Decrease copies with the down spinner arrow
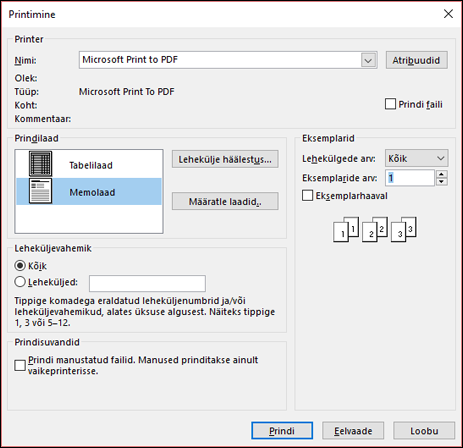463x448 pixels. pos(441,182)
